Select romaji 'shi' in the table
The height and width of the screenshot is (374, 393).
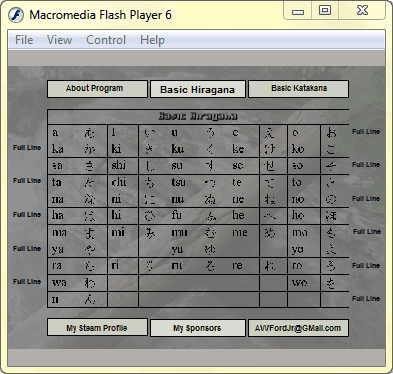click(119, 165)
